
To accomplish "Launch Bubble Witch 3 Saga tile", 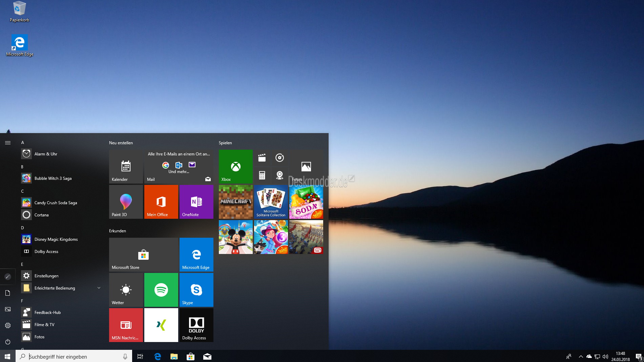I will 271,237.
